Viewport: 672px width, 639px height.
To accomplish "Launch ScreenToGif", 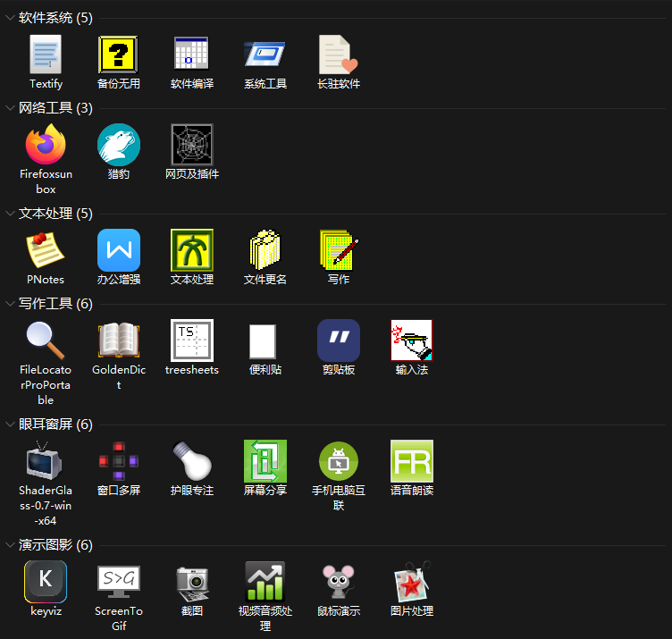I will click(x=119, y=582).
